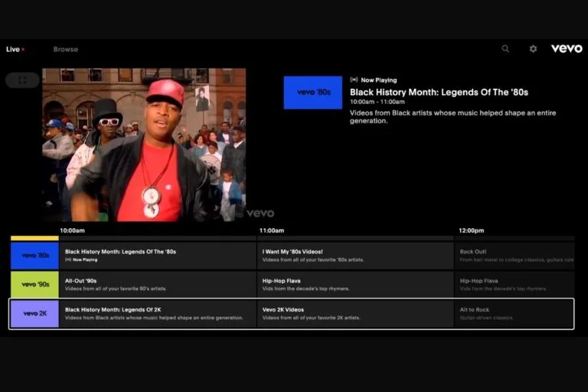Screen dimensions: 588x392
Task: Select the Live tab
Action: [x=15, y=49]
